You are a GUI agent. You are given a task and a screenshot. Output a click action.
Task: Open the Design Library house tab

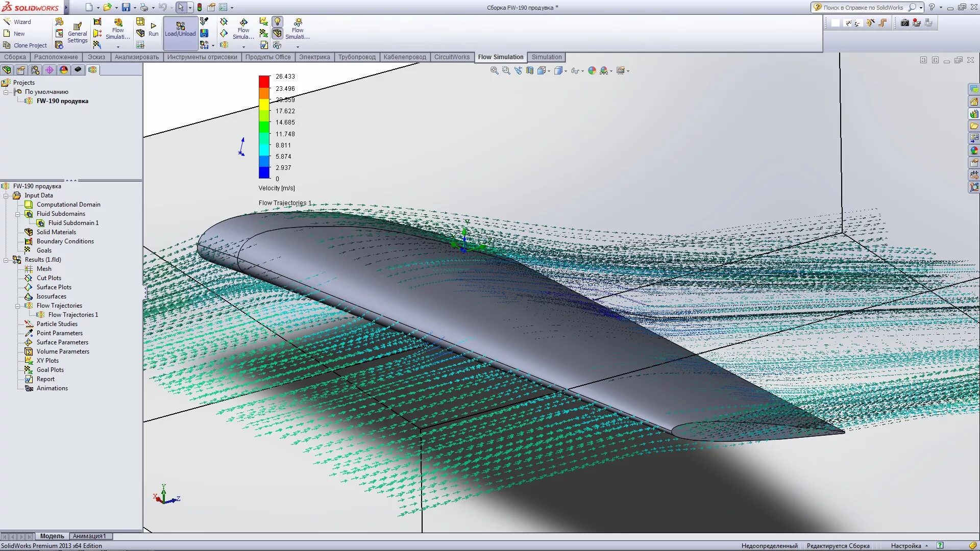(974, 102)
